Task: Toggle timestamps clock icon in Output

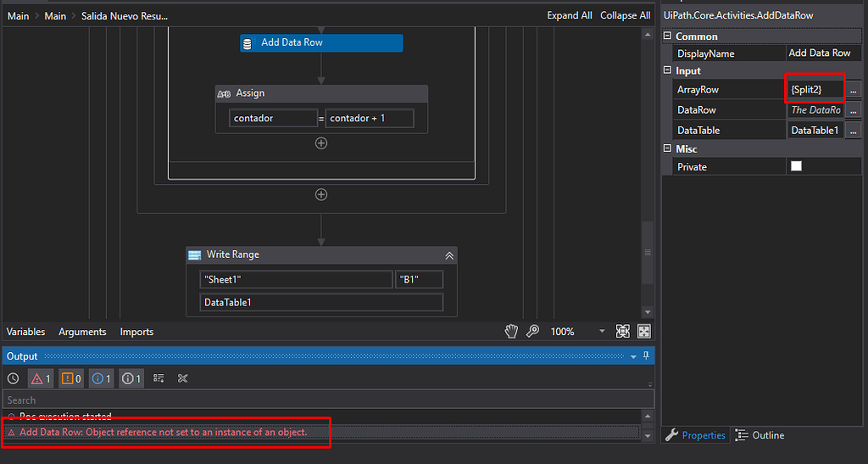Action: (14, 378)
